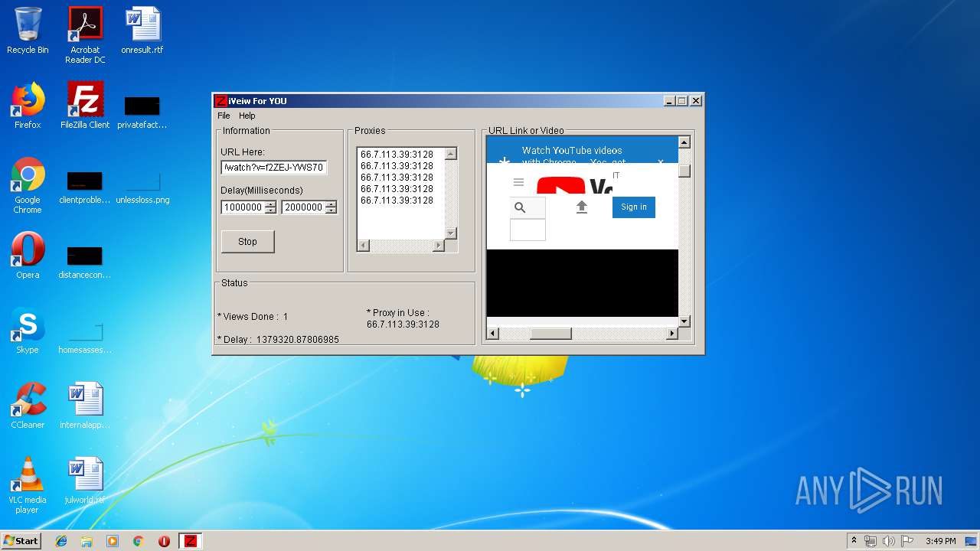This screenshot has height=551, width=980.
Task: Click the YouTube logo in embedded browser
Action: [574, 186]
